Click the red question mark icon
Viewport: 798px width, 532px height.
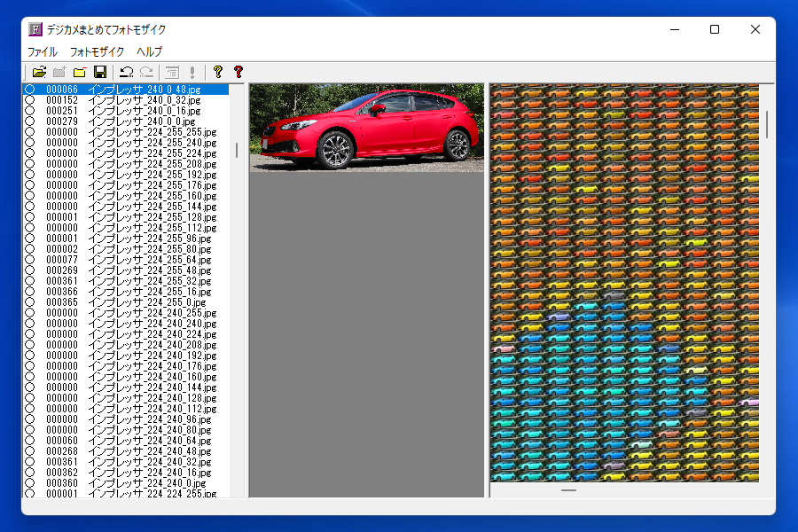(x=239, y=73)
